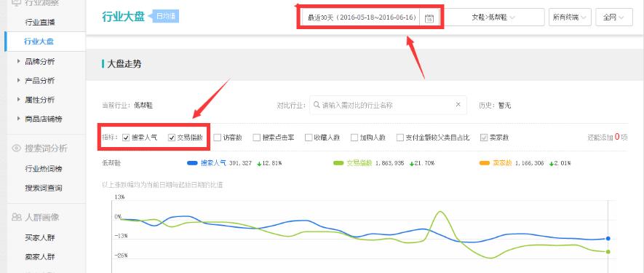Click the orange 卖家数 legend marker
The height and width of the screenshot is (273, 644).
[485, 163]
